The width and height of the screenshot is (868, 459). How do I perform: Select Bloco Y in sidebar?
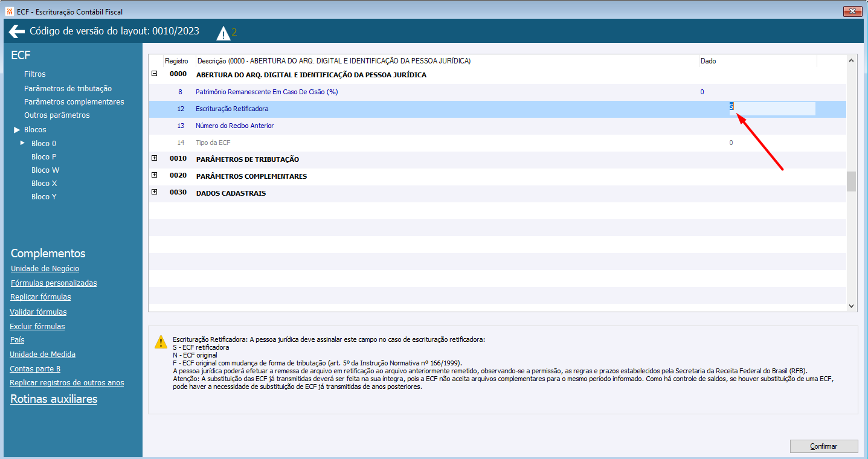coord(44,197)
